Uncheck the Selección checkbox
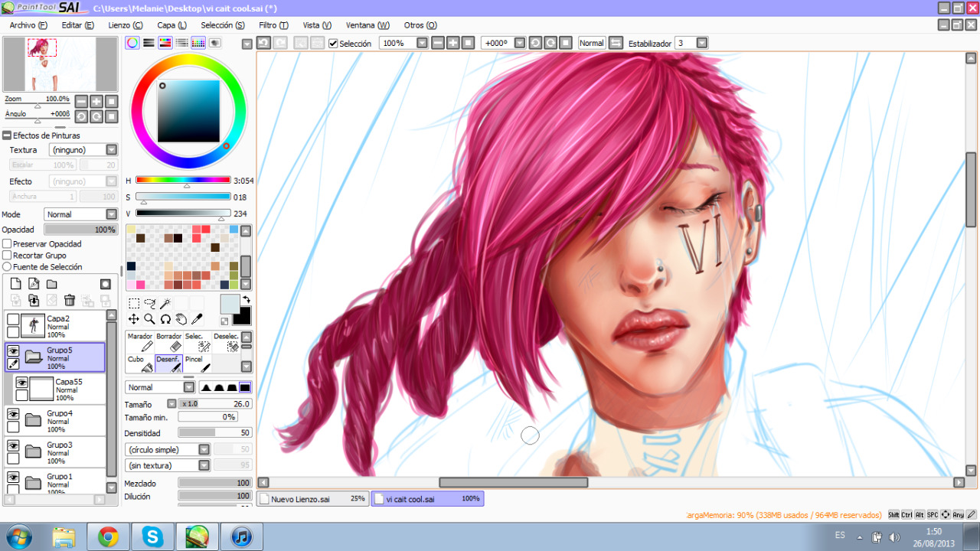Screen dimensions: 980x551 click(333, 44)
